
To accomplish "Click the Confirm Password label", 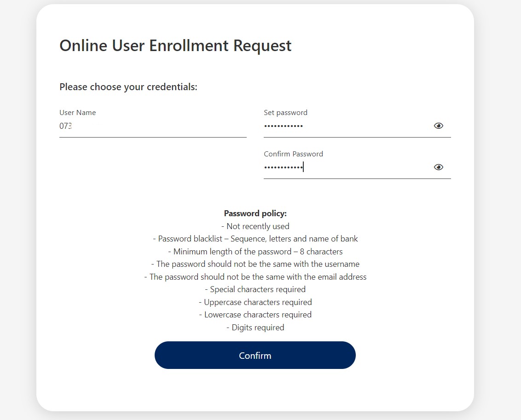I will 293,154.
